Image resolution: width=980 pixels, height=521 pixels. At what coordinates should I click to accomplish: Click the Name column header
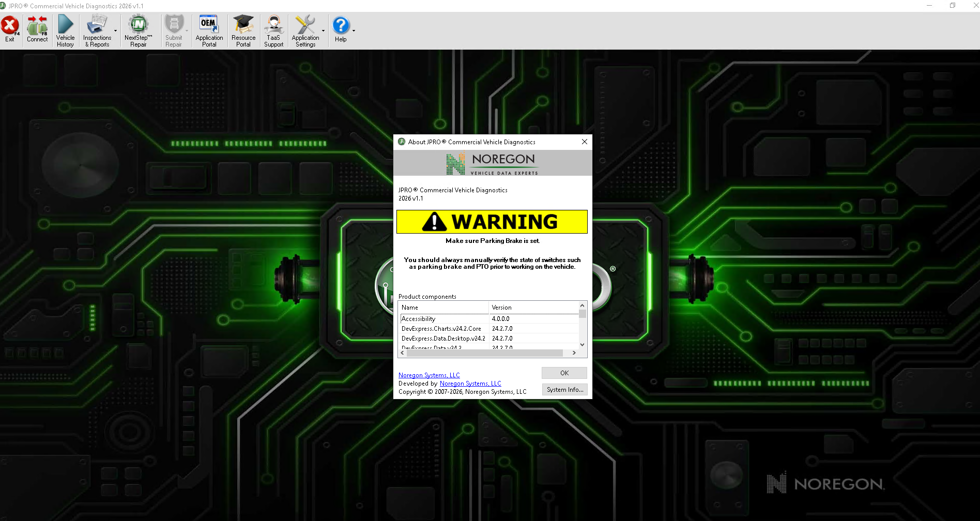click(444, 308)
